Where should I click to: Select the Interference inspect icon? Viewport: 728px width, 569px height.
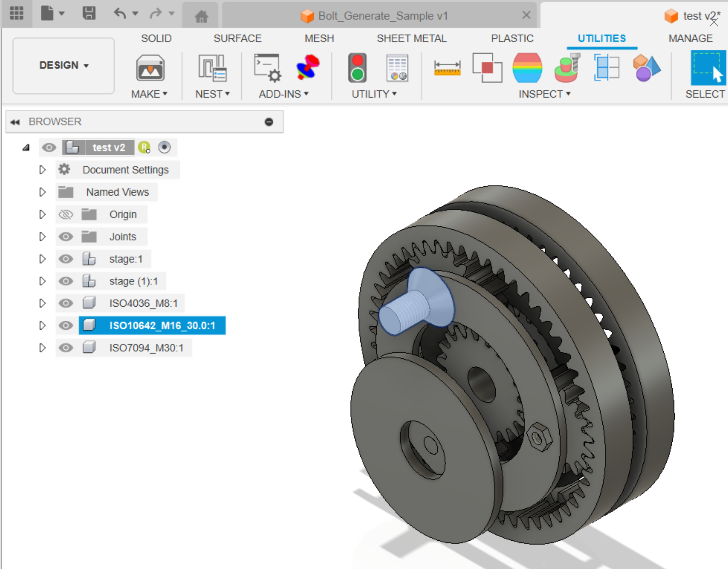487,68
